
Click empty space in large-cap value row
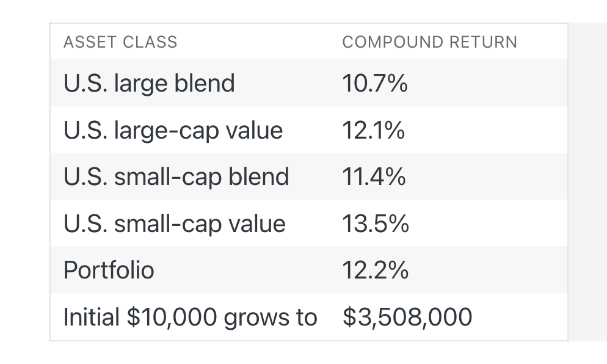coord(488,130)
